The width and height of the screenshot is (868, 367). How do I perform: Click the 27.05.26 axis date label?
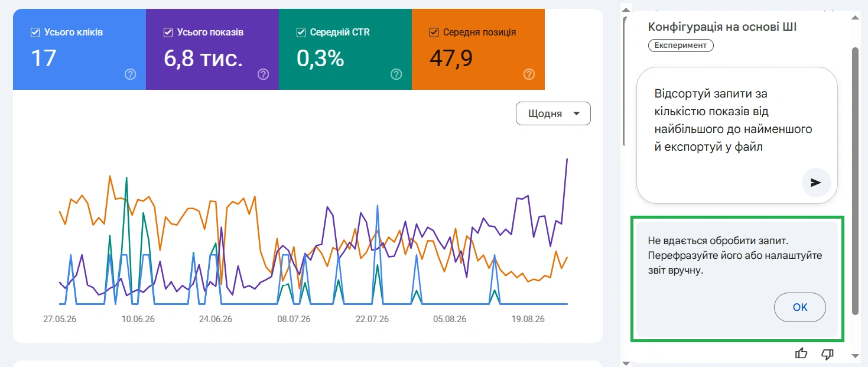pyautogui.click(x=60, y=319)
